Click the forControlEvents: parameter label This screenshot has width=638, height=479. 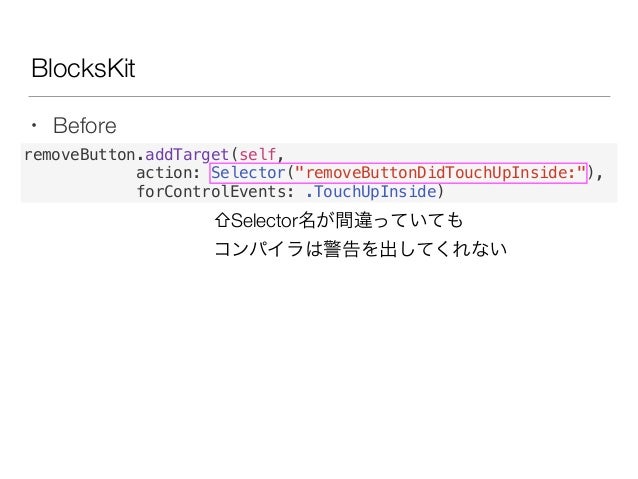pyautogui.click(x=215, y=192)
